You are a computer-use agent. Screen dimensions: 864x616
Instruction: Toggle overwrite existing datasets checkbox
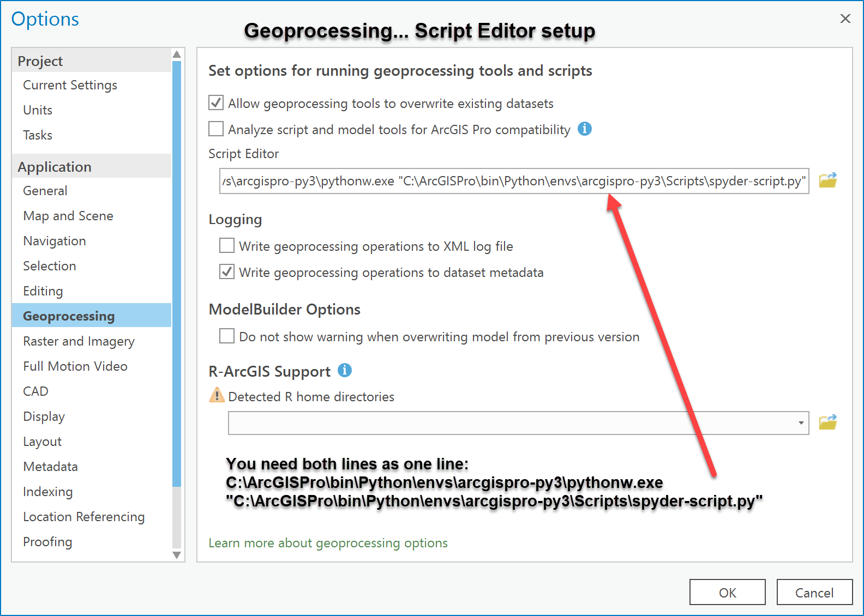[216, 102]
